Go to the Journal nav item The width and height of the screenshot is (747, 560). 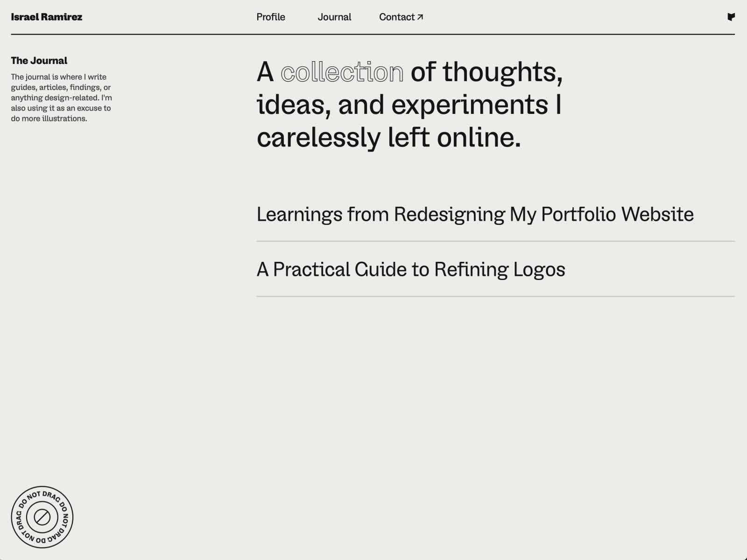coord(334,17)
